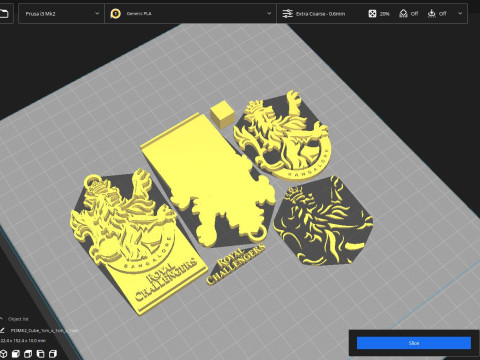This screenshot has width=480, height=360.
Task: Switch to front view icon
Action: pos(16,353)
